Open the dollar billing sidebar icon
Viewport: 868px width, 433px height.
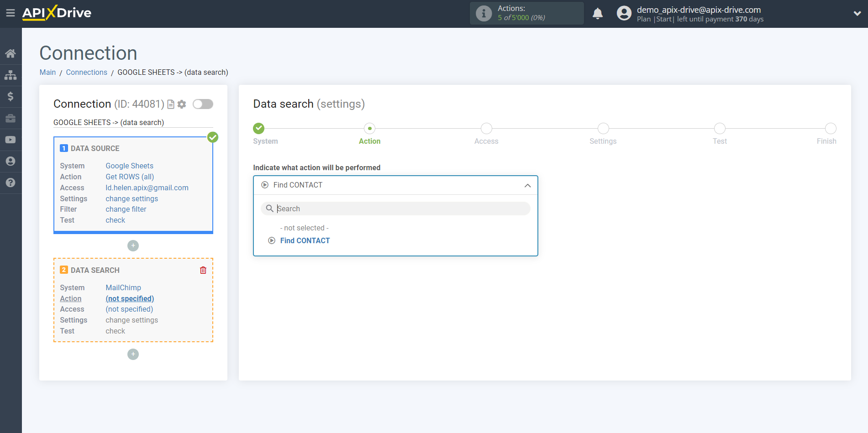11,96
